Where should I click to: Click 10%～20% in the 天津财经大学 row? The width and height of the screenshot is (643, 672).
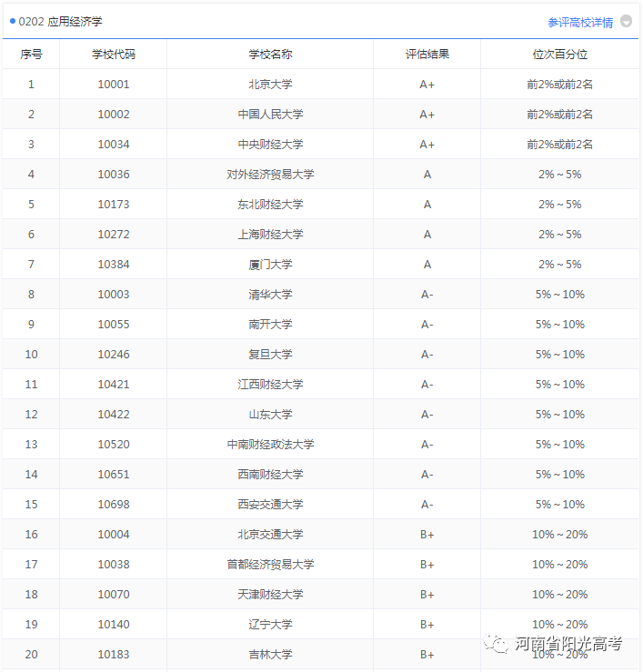coord(560,595)
